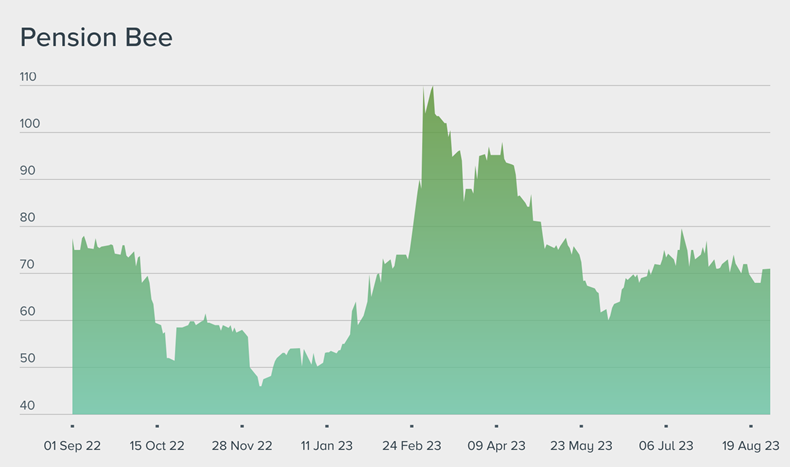The height and width of the screenshot is (467, 790).
Task: Click the 11 Jan 23 date label
Action: [x=327, y=446]
